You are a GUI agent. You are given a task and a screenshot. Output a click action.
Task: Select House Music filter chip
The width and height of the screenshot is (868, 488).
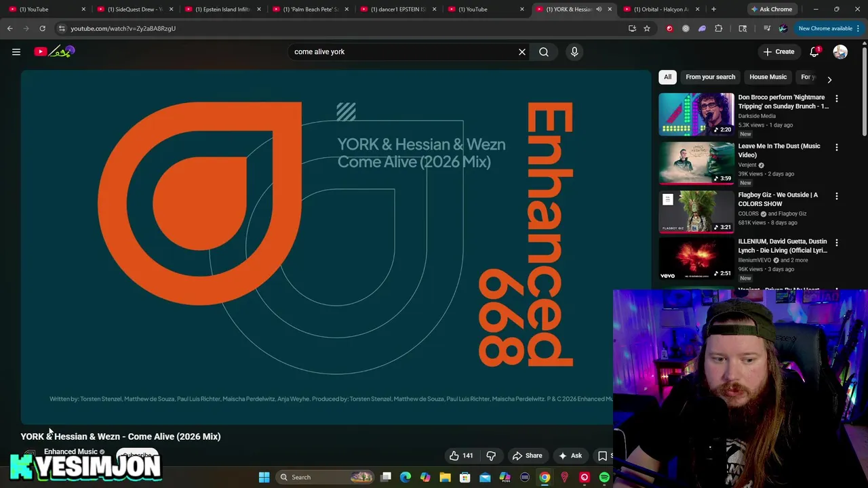768,77
